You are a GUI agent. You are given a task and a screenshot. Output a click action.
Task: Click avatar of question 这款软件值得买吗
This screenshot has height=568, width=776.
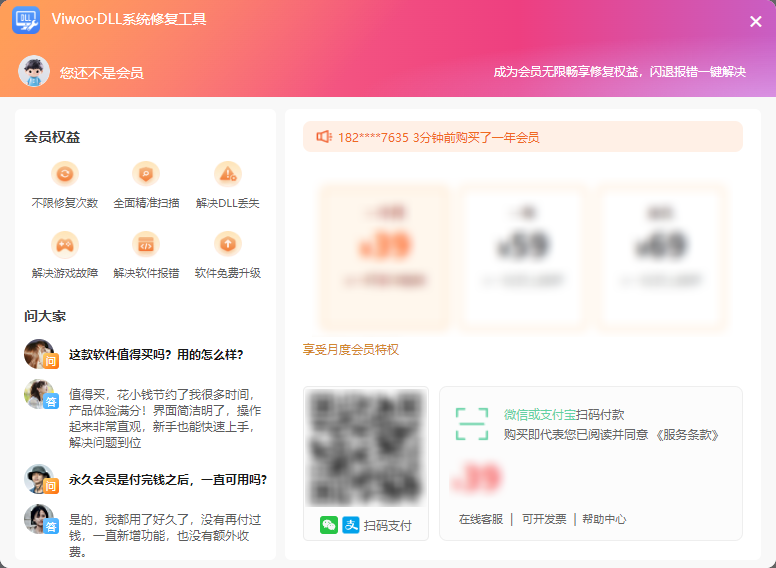pyautogui.click(x=40, y=354)
